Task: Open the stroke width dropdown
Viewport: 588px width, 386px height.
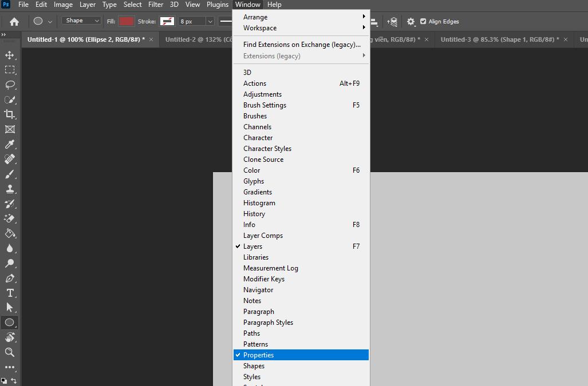Action: click(210, 21)
